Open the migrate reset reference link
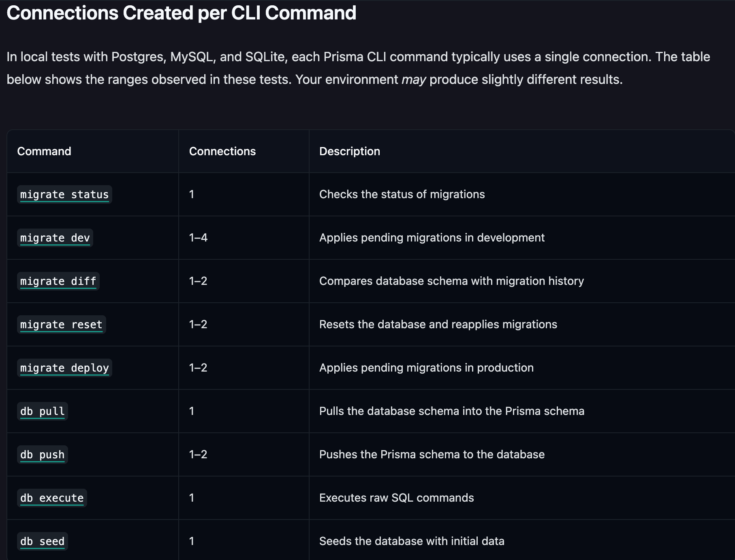 [61, 325]
